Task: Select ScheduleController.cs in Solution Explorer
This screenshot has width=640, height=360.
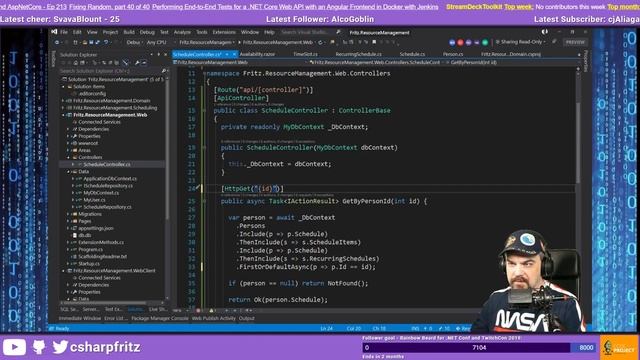Action: [107, 164]
